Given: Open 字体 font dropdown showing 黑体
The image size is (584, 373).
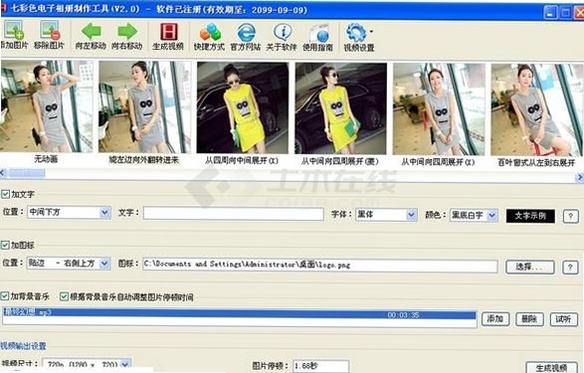Looking at the screenshot, I should 386,215.
